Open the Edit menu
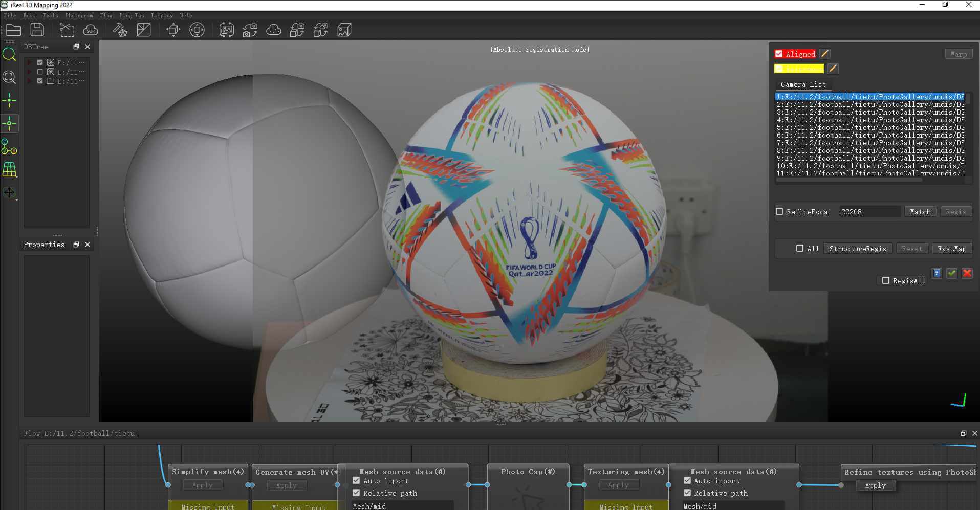This screenshot has height=510, width=980. [30, 15]
